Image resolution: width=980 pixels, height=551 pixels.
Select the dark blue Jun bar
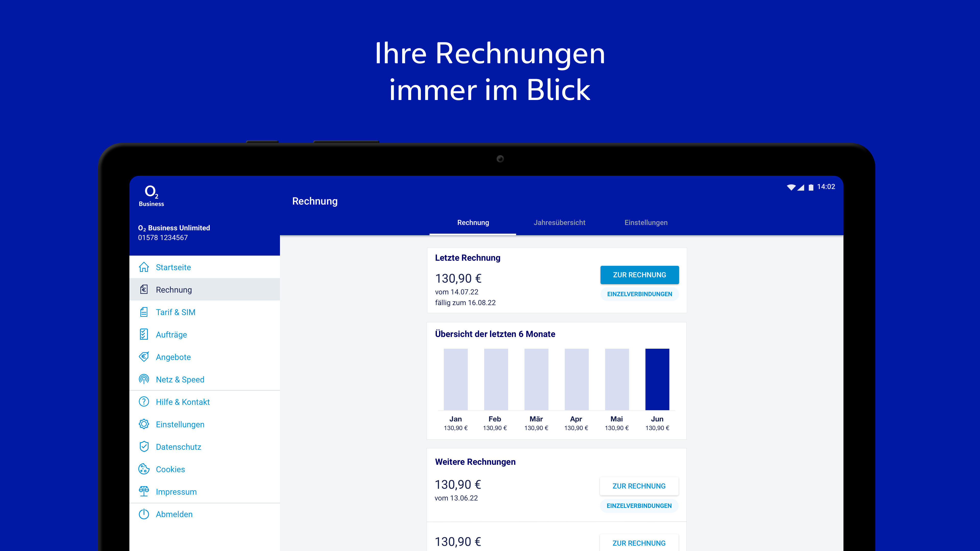(657, 379)
